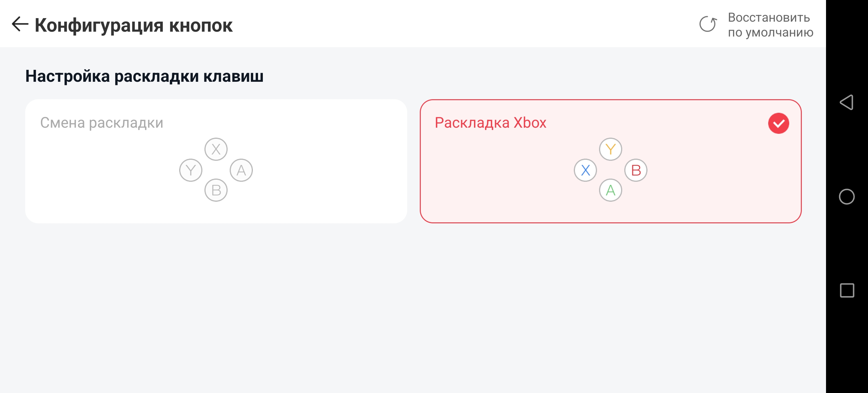Click the "Настройка раскладки клавиш" heading
Viewport: 868px width, 393px height.
144,76
